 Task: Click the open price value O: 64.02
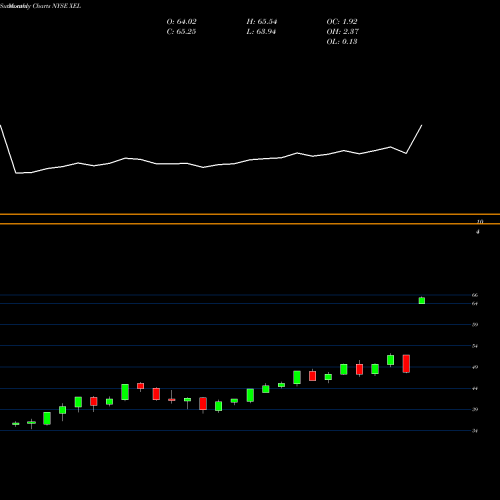[x=181, y=22]
